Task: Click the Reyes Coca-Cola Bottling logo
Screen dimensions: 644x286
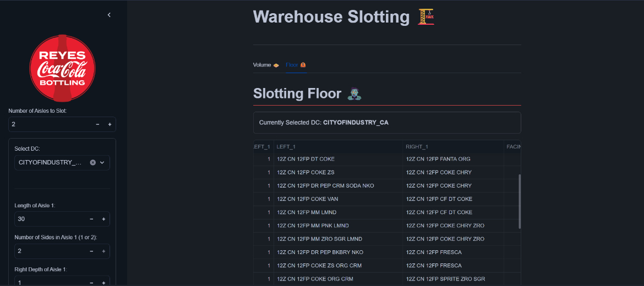Action: point(62,68)
